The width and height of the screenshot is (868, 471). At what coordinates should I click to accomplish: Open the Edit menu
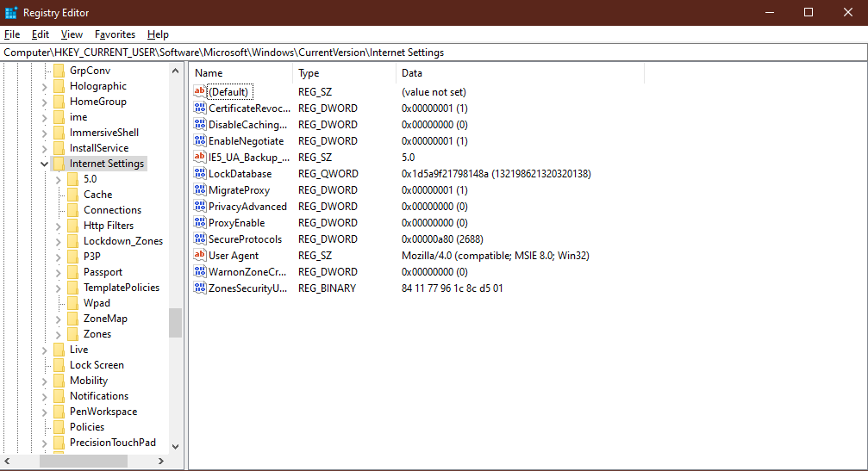click(x=41, y=34)
